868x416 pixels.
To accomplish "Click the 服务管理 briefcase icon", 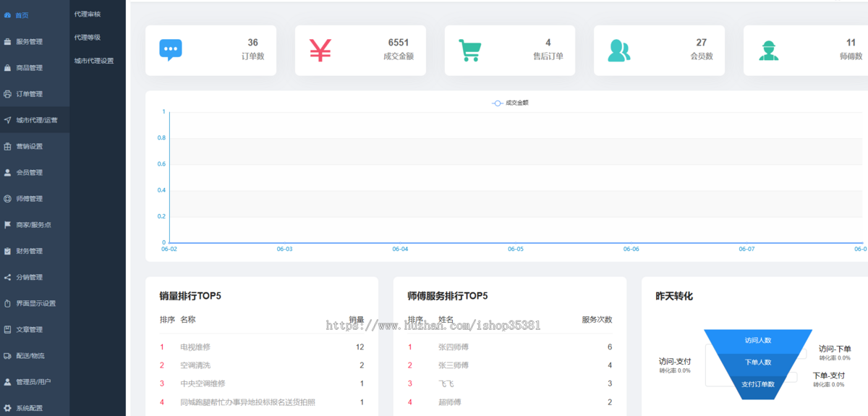I will pyautogui.click(x=8, y=41).
